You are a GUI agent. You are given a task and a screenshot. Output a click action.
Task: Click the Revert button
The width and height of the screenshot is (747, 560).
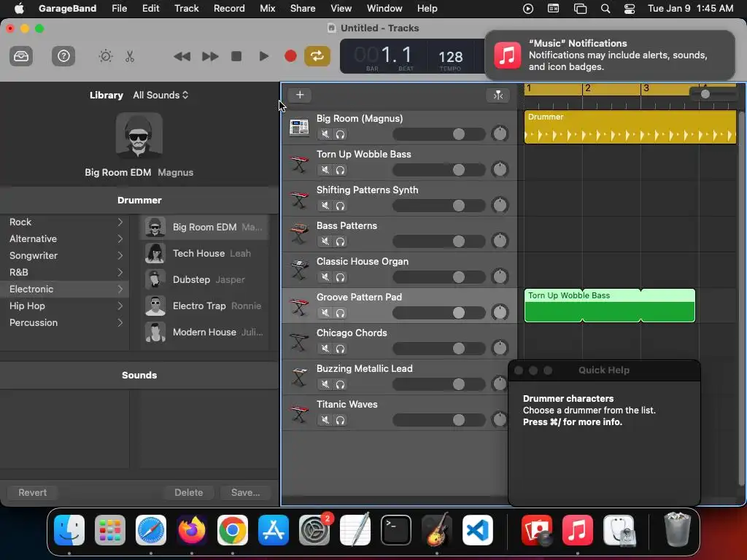[x=32, y=492]
